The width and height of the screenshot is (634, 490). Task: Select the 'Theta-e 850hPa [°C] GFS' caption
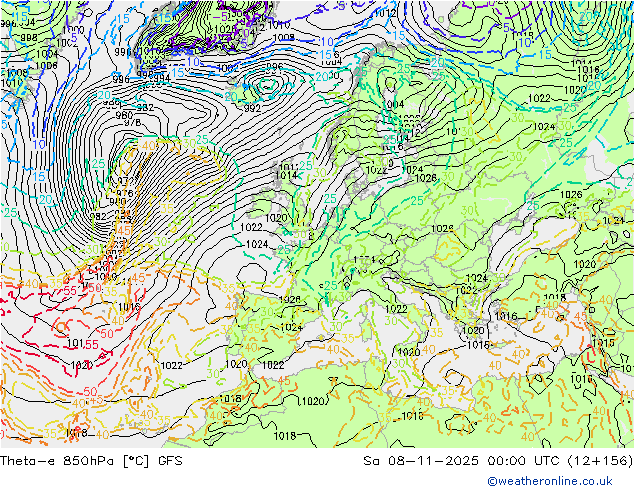coord(91,461)
